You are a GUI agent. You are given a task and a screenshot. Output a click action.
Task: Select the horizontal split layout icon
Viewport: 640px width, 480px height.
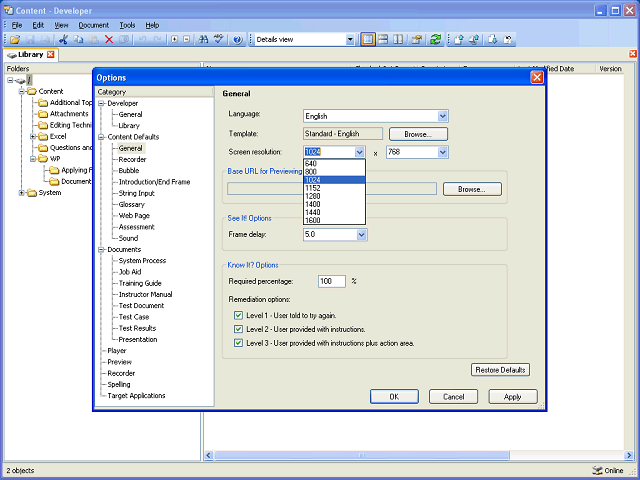tap(383, 40)
